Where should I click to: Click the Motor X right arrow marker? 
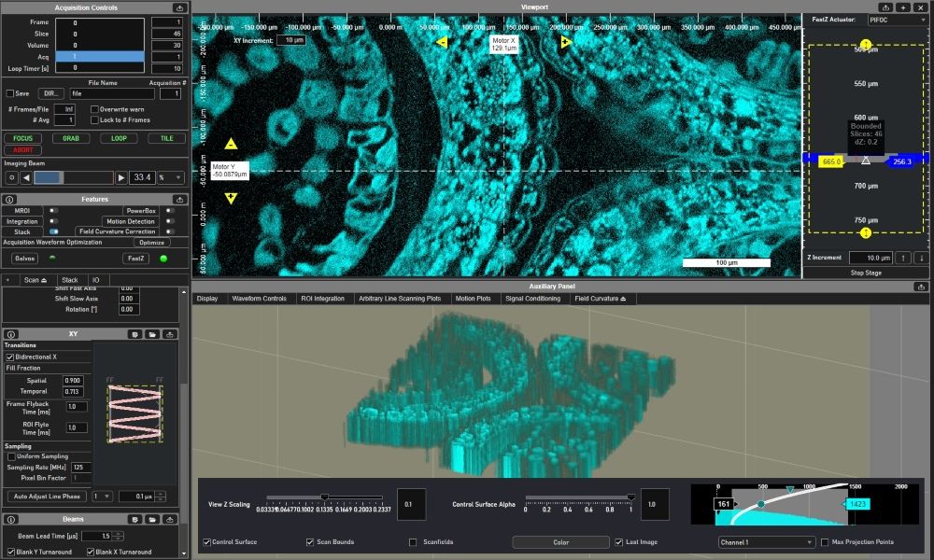click(566, 42)
